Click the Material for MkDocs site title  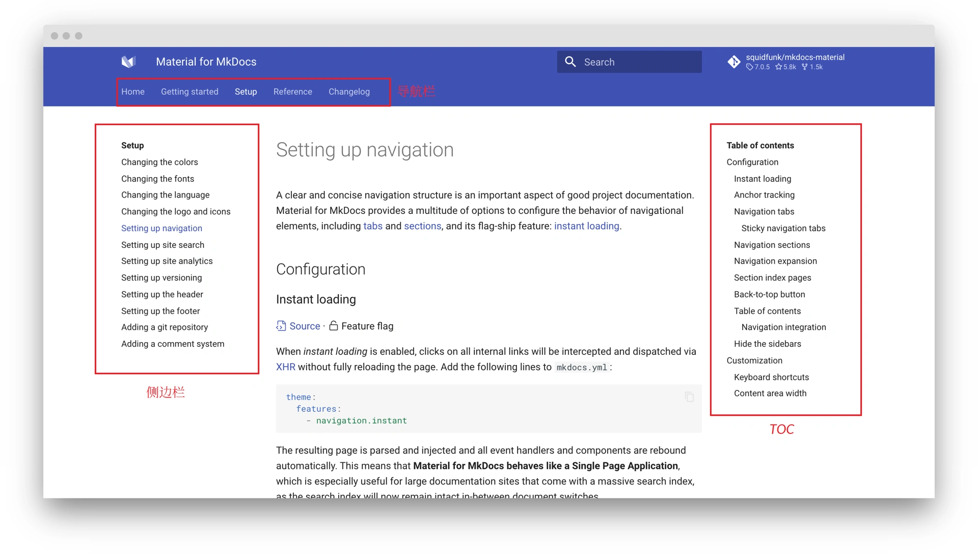pos(206,62)
